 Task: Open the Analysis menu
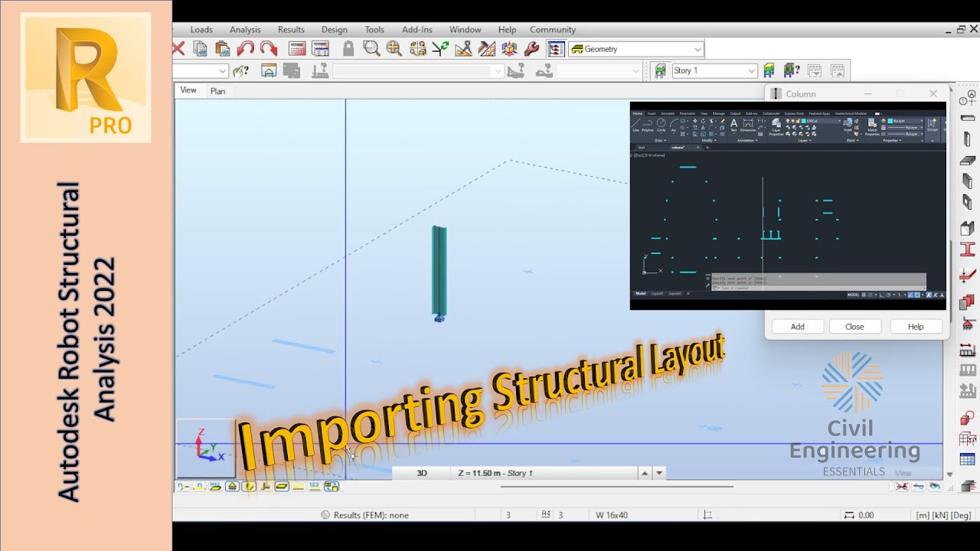(x=245, y=30)
